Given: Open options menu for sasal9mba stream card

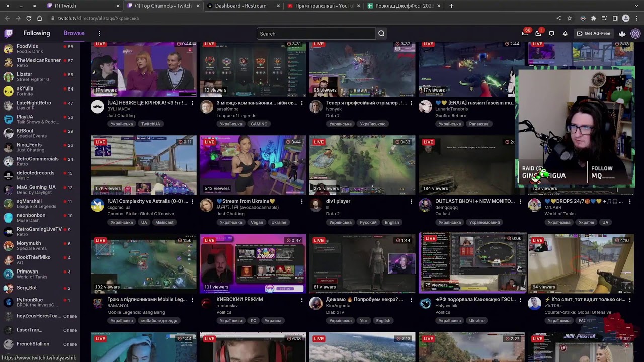Looking at the screenshot, I should point(301,103).
